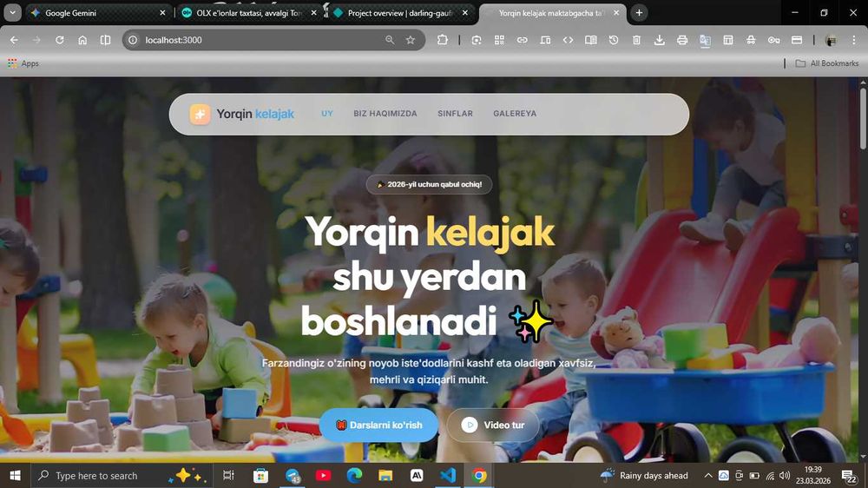Go to the browser home page
Screen dimensions: 868x488
pos(82,40)
